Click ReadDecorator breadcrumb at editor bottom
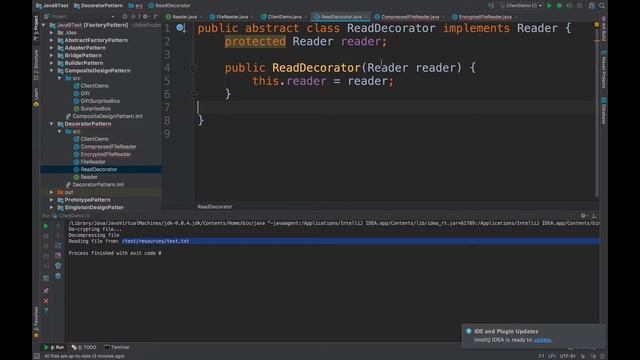 click(215, 207)
